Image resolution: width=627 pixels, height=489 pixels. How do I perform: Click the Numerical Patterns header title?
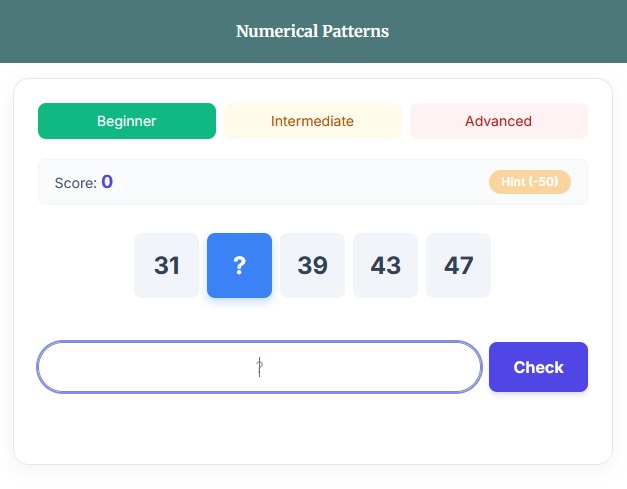click(312, 31)
